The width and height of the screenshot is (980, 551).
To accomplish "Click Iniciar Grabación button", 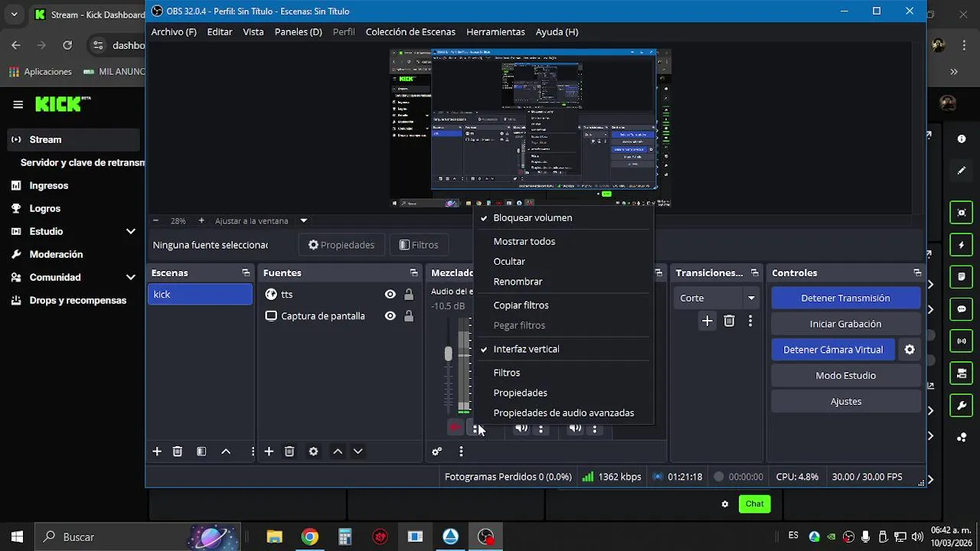I will 845,324.
